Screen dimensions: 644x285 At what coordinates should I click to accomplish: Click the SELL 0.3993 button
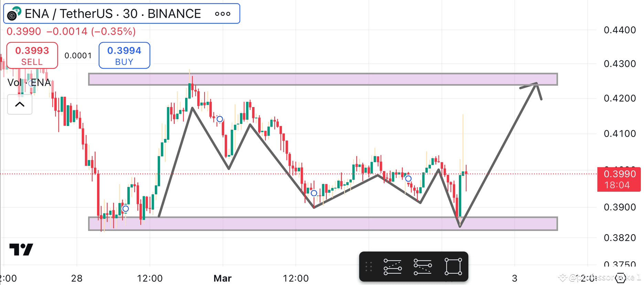(x=32, y=55)
